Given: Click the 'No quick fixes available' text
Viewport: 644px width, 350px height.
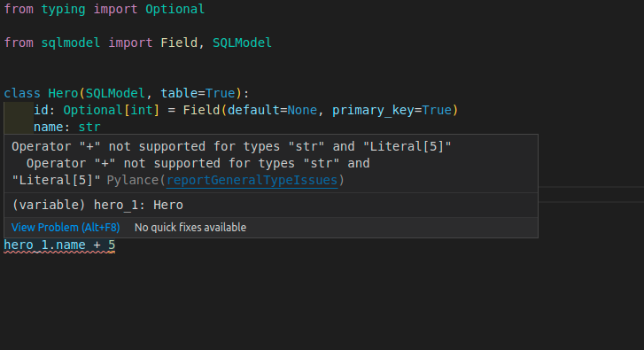Looking at the screenshot, I should [190, 228].
